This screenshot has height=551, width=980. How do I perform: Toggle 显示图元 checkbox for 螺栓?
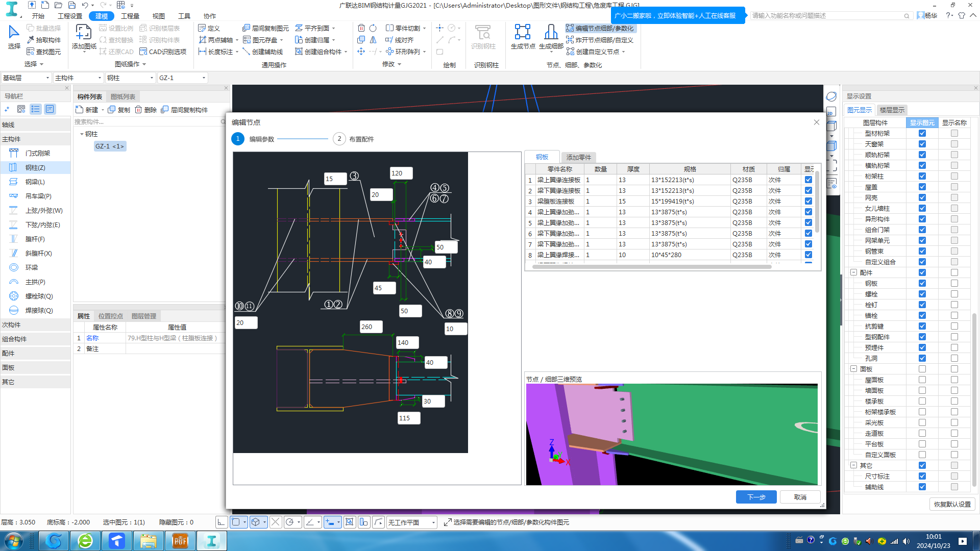point(922,294)
